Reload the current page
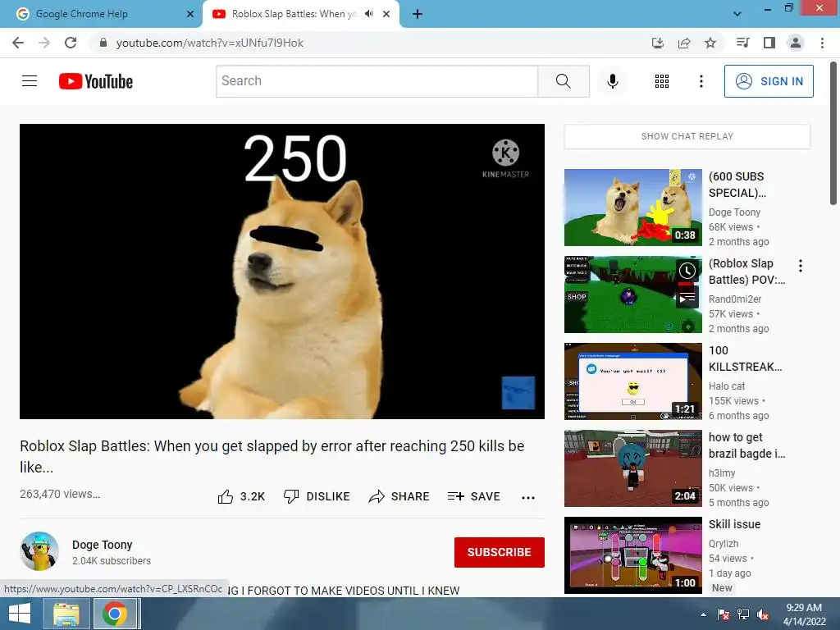Image resolution: width=840 pixels, height=630 pixels. coord(71,43)
